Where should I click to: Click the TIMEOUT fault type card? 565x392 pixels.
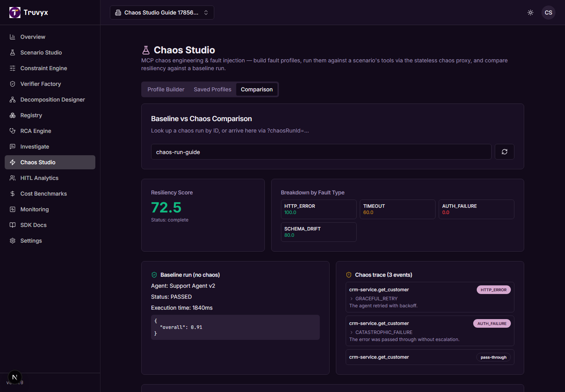pyautogui.click(x=397, y=209)
